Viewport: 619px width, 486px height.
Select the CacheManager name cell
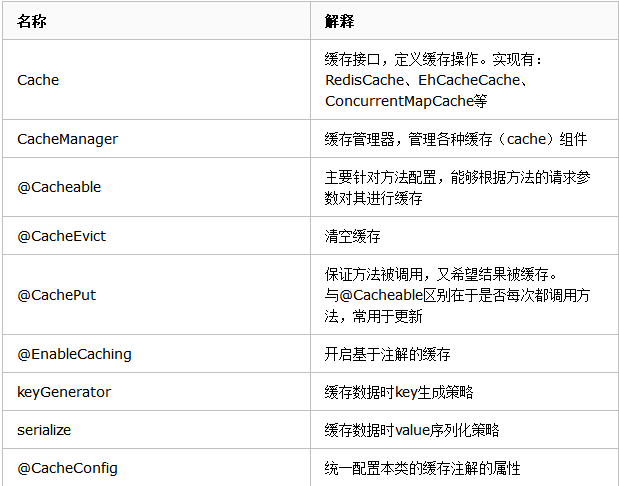pos(67,139)
